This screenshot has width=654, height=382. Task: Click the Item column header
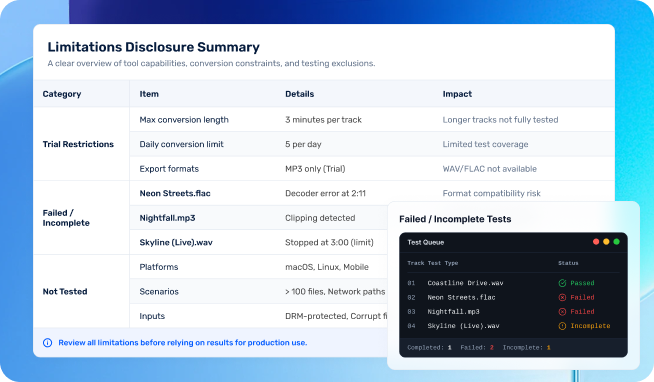[x=149, y=94]
